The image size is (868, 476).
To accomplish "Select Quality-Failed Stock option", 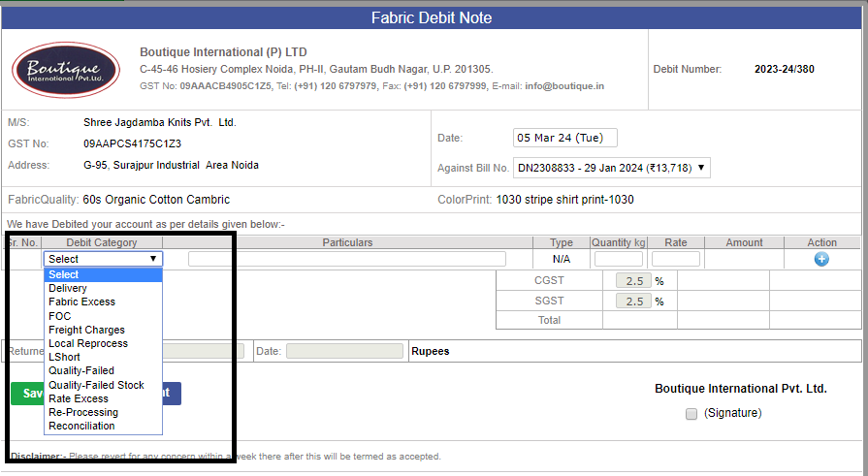I will (103, 385).
